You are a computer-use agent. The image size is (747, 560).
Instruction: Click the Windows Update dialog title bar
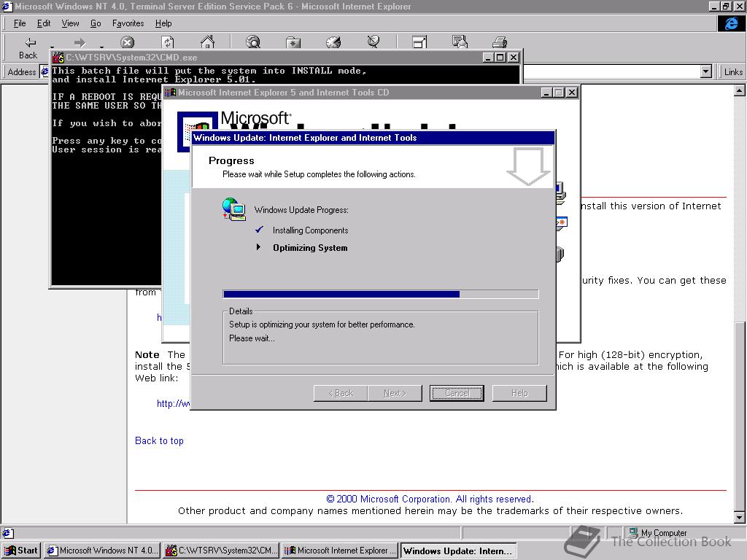373,138
